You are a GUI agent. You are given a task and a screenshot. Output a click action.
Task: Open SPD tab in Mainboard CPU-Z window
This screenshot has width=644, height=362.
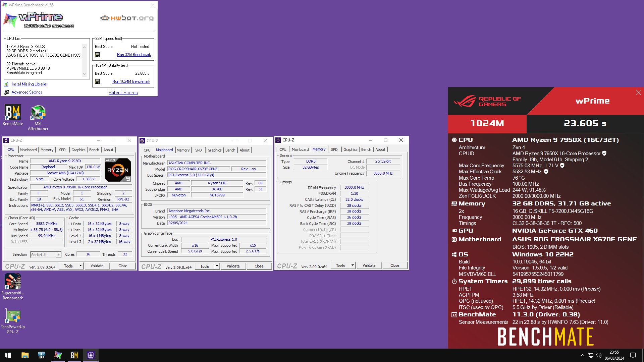(x=199, y=150)
